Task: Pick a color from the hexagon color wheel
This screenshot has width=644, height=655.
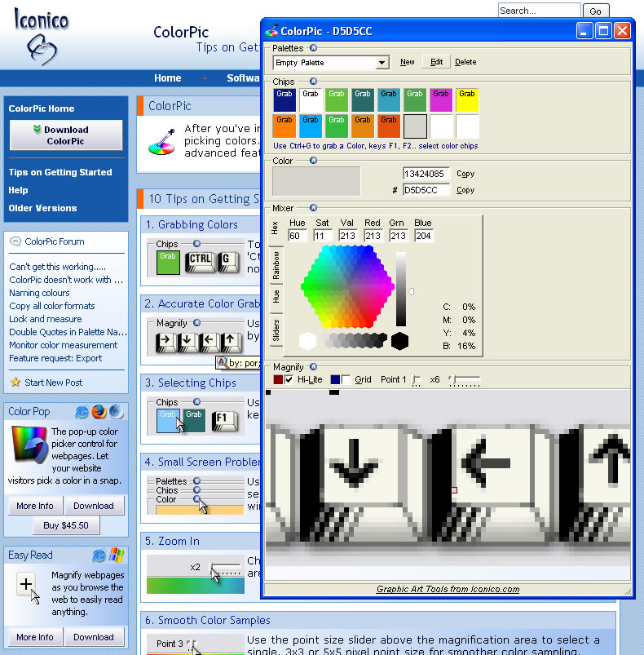Action: (x=347, y=286)
